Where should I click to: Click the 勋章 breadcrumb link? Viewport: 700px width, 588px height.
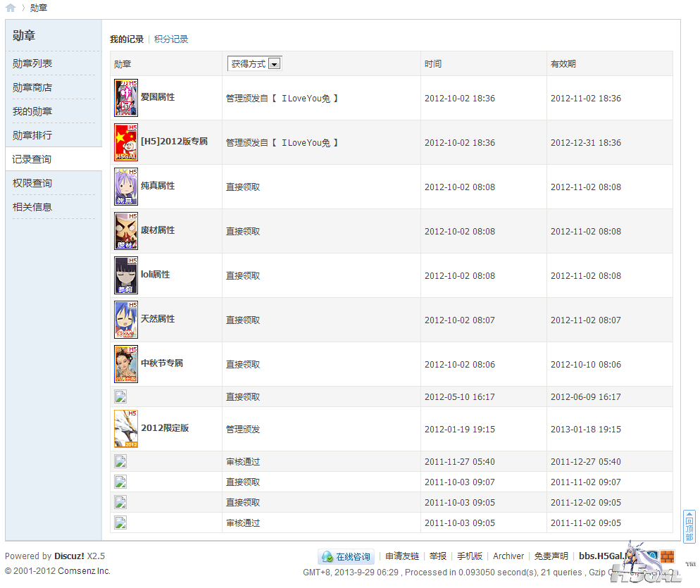[x=39, y=8]
